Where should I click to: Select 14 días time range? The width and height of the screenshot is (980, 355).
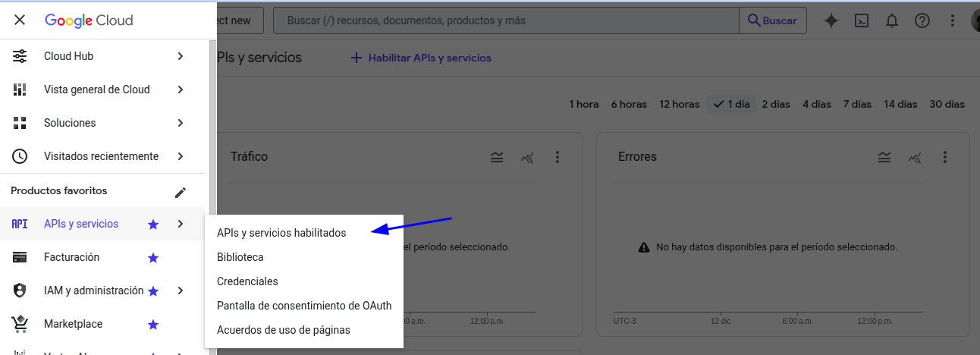pyautogui.click(x=900, y=104)
